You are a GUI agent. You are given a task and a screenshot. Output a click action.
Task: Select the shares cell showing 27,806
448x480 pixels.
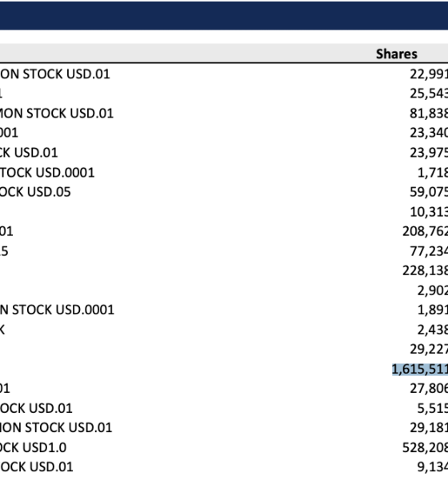click(429, 389)
